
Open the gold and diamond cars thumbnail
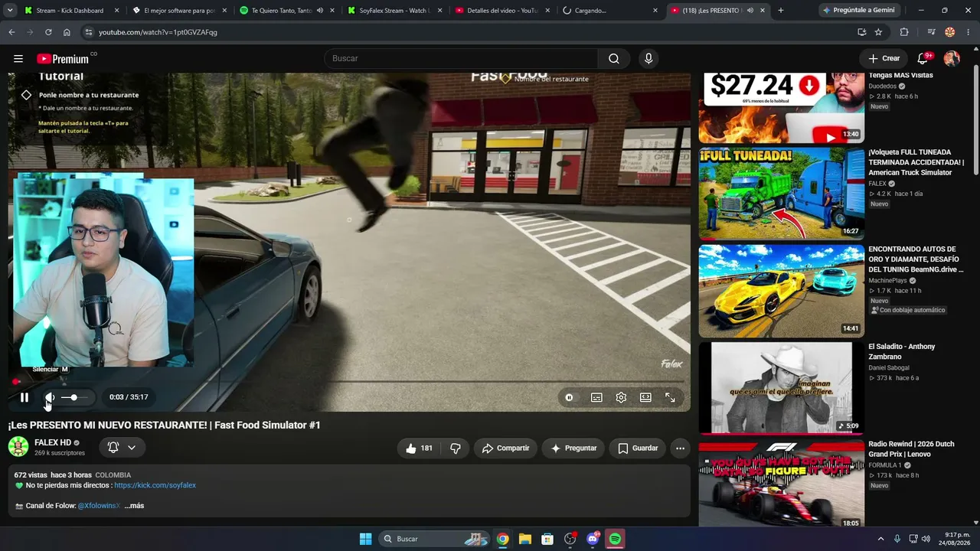(x=781, y=291)
